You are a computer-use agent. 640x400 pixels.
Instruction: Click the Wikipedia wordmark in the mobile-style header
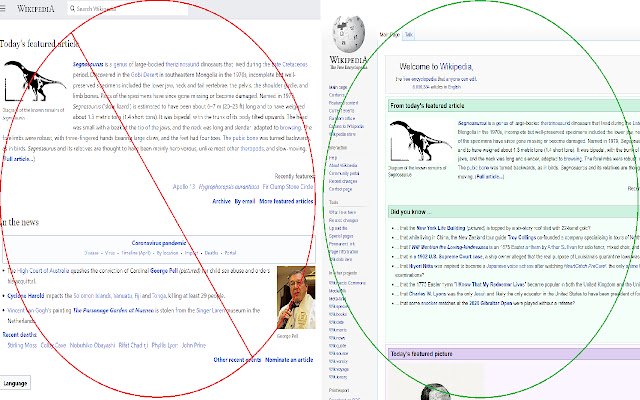point(36,9)
